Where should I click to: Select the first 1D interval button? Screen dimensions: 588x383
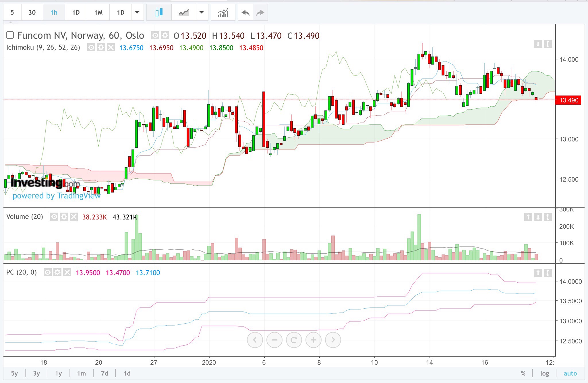[x=76, y=12]
